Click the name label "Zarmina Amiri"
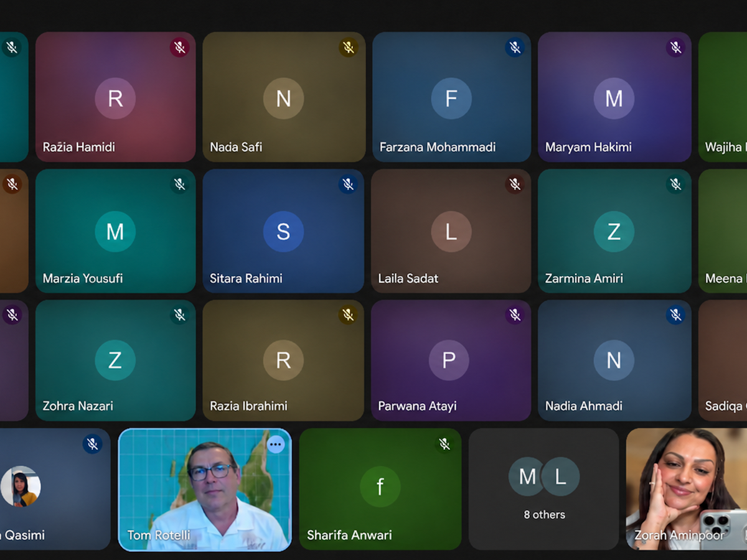The height and width of the screenshot is (560, 747). click(584, 279)
